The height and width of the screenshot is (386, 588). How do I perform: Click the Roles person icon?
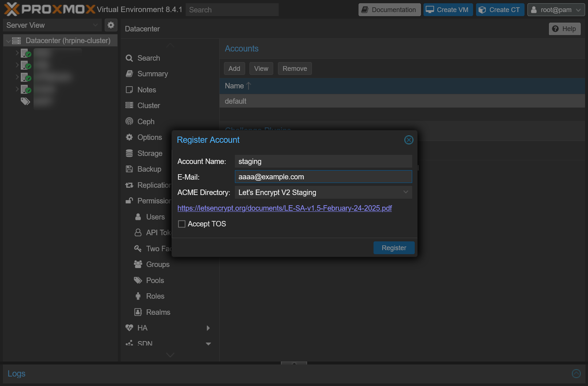click(138, 296)
